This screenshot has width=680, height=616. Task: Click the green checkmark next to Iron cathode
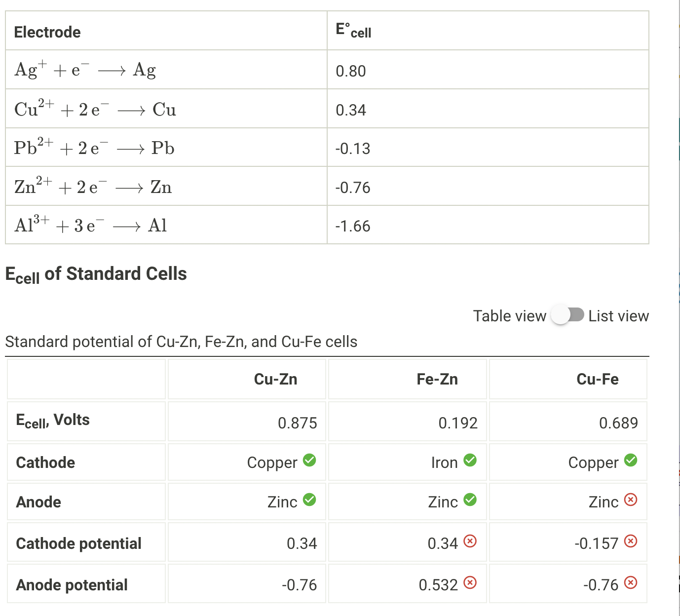471,460
